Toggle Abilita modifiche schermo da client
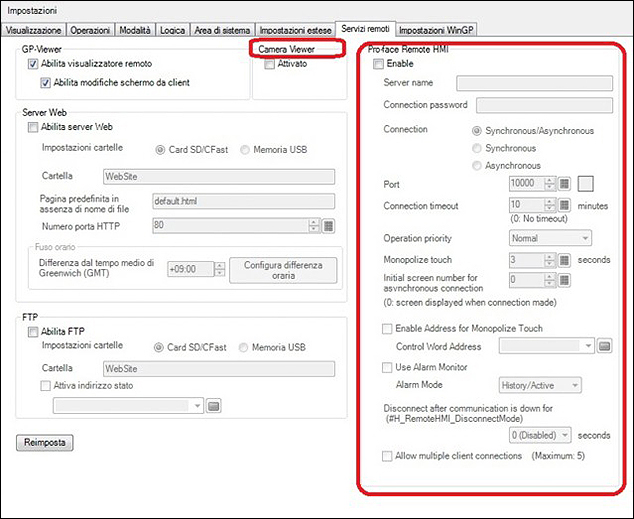634x519 pixels. tap(45, 83)
